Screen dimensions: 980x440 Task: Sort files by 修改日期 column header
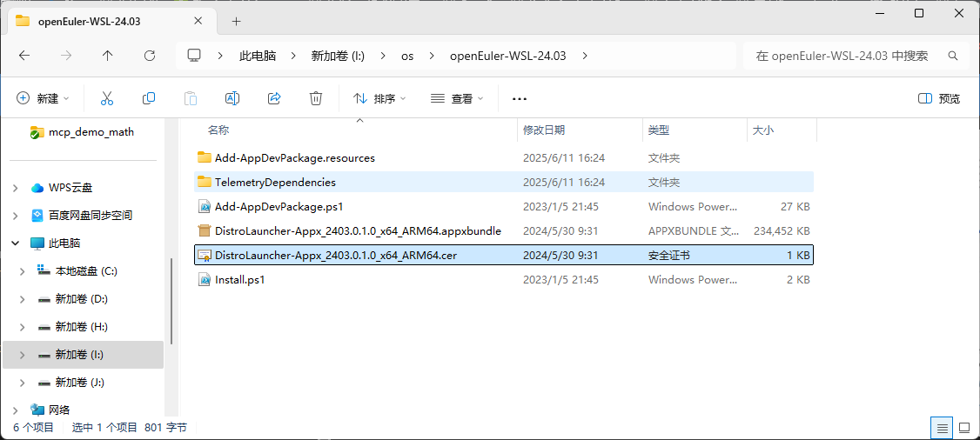544,130
